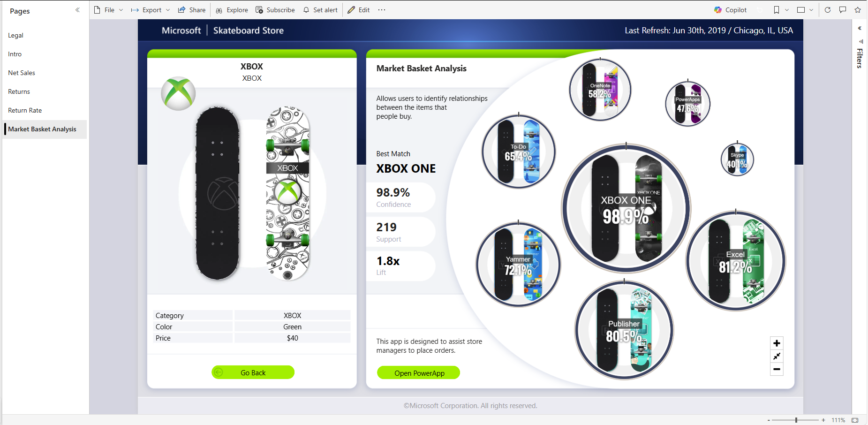Select the Excel 81.2% bubble

click(735, 261)
